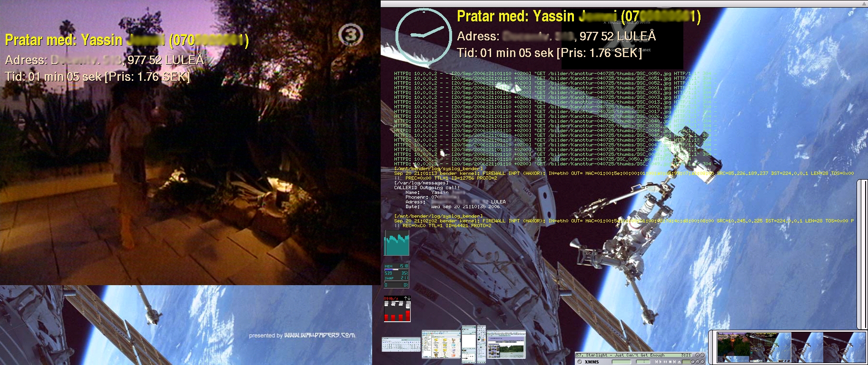Skip to previous track in XMMS

tap(656, 362)
